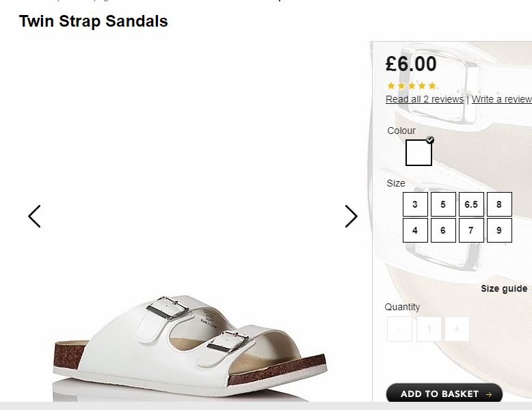Image resolution: width=532 pixels, height=410 pixels.
Task: Add to basket
Action: coord(444,394)
